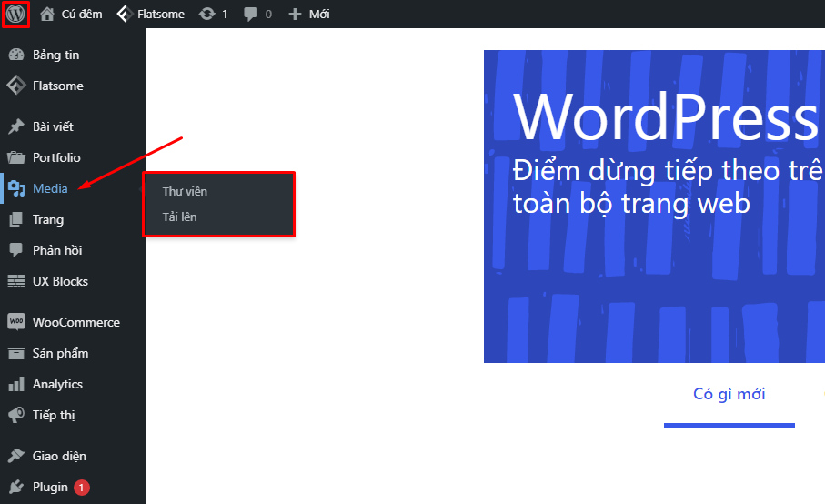This screenshot has width=825, height=504.
Task: Visit site via Cú đêm link
Action: (x=82, y=15)
